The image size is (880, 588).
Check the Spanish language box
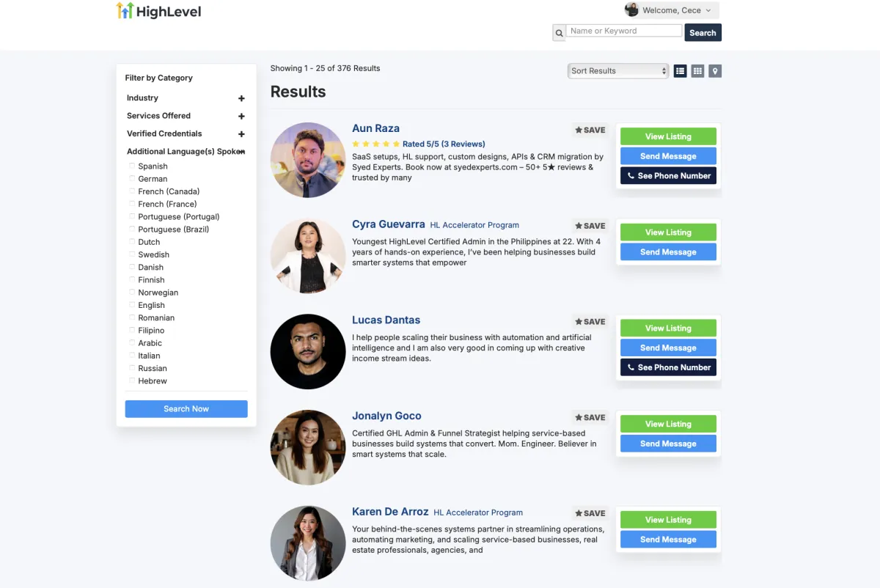[x=132, y=166]
